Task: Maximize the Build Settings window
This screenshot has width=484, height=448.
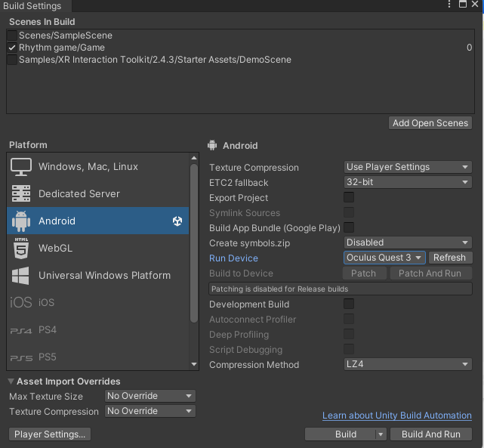Action: point(462,4)
